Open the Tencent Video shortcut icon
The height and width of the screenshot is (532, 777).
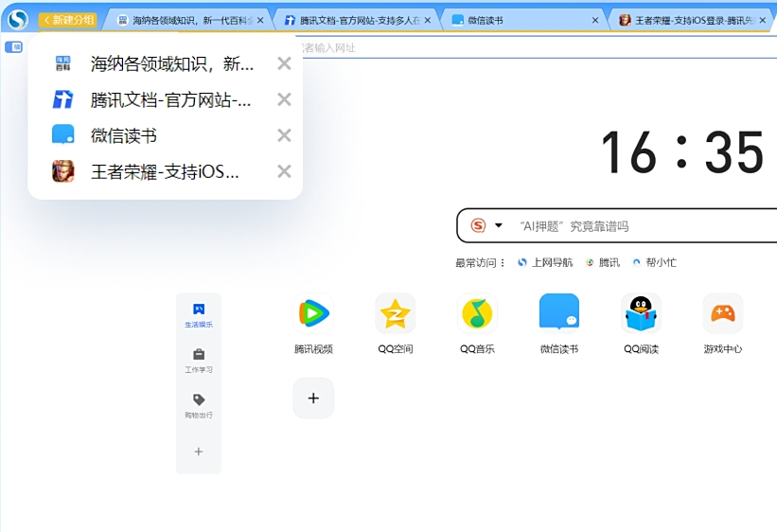click(x=313, y=313)
